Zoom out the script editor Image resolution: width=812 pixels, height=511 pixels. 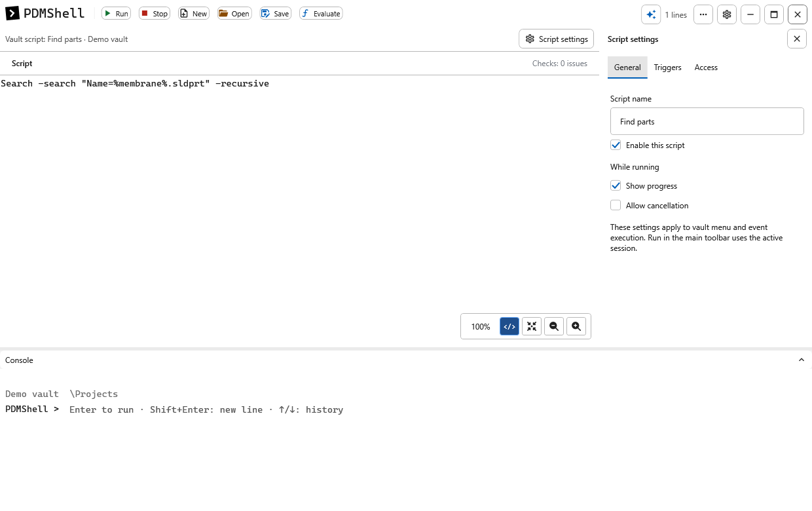[x=554, y=326]
